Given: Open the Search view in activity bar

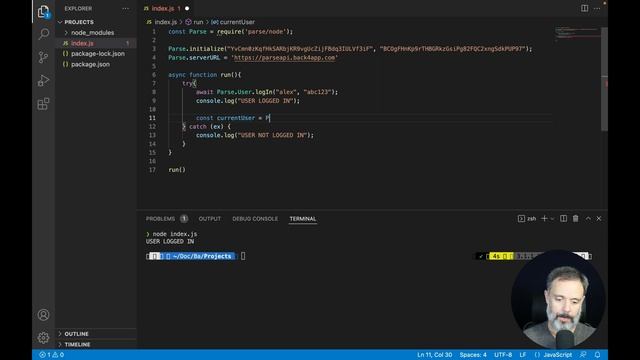Looking at the screenshot, I should click(43, 34).
